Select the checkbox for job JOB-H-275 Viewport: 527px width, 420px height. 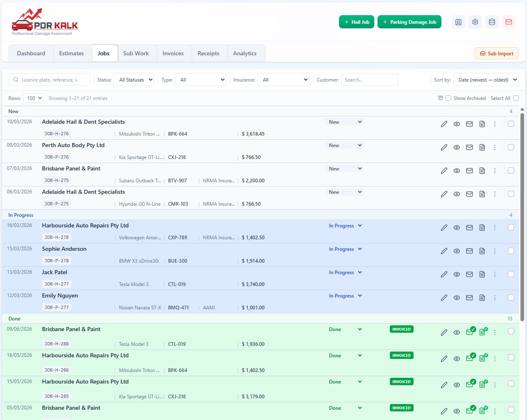coord(511,170)
